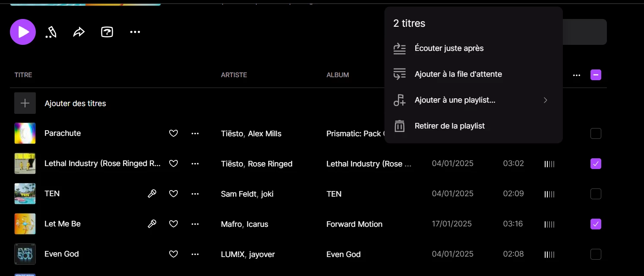Like the Parachute track with the heart

(x=174, y=134)
